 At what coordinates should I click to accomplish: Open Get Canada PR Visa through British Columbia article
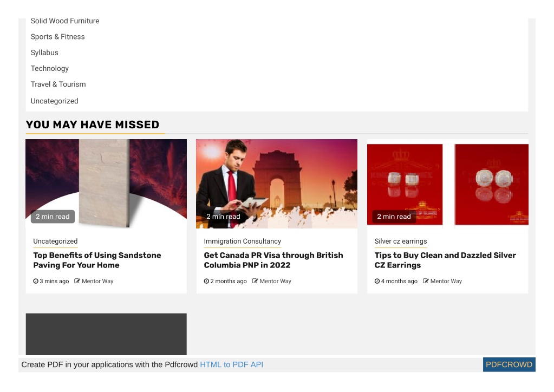tap(273, 260)
